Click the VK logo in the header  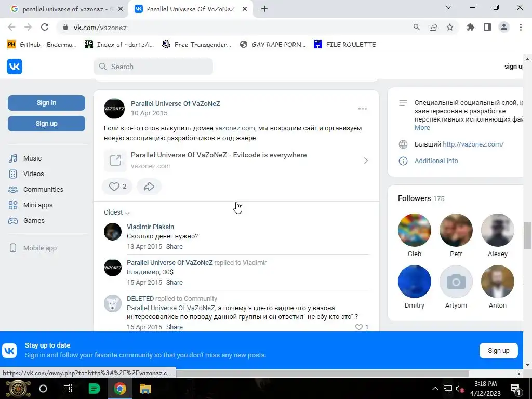(14, 66)
